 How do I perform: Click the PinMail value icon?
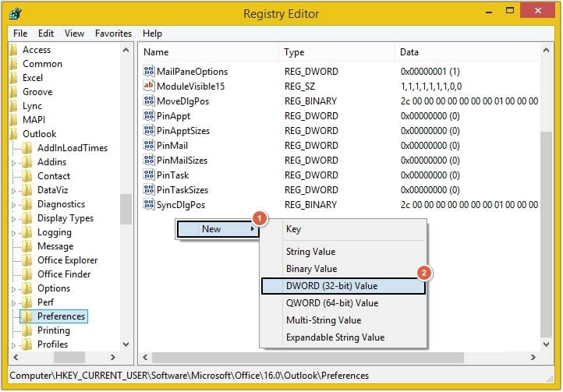(149, 145)
